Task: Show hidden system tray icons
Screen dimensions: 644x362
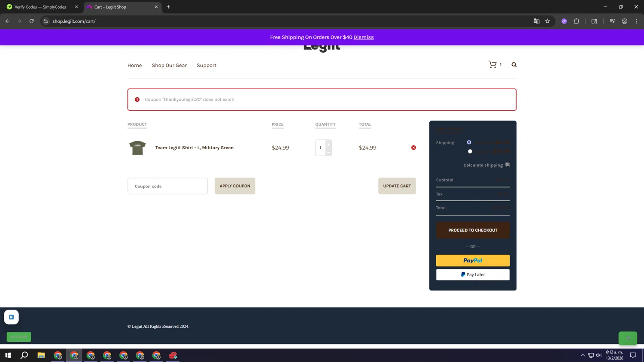Action: 583,355
